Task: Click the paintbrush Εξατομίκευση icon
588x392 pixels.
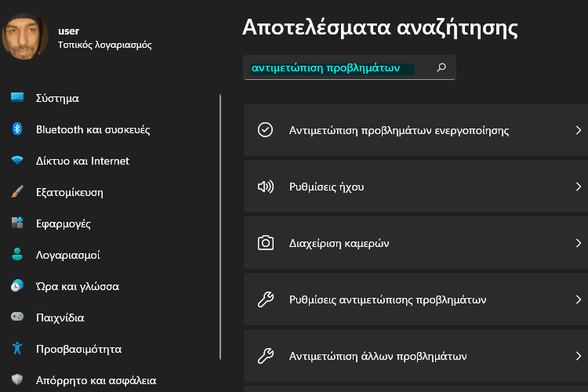Action: [16, 192]
